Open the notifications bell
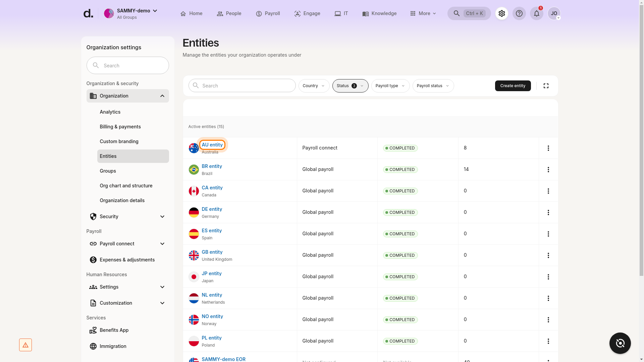Image resolution: width=644 pixels, height=362 pixels. [x=537, y=13]
